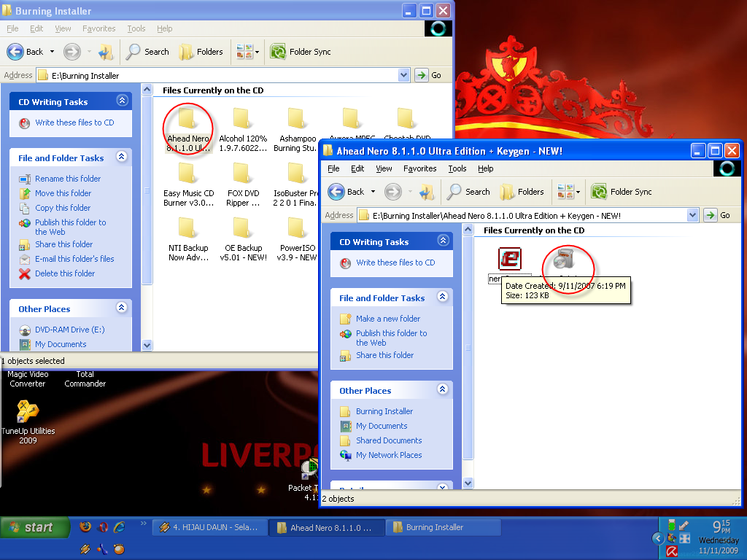Open Tools menu in Burning Installer window
747x560 pixels.
click(x=136, y=28)
